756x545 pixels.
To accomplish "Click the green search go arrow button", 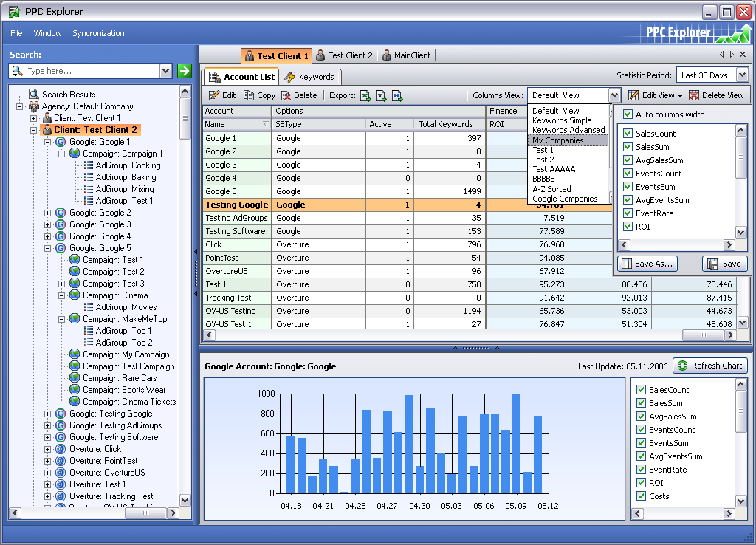I will coord(184,71).
